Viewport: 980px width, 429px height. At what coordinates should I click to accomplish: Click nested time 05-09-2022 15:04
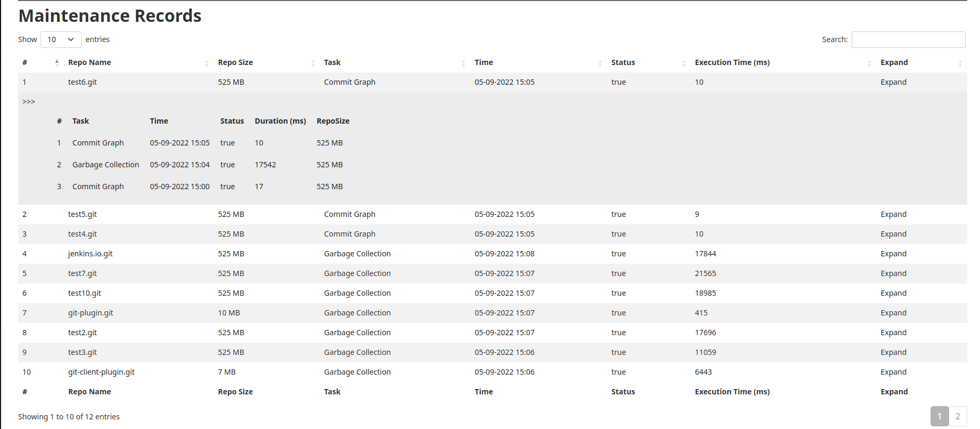tap(179, 165)
